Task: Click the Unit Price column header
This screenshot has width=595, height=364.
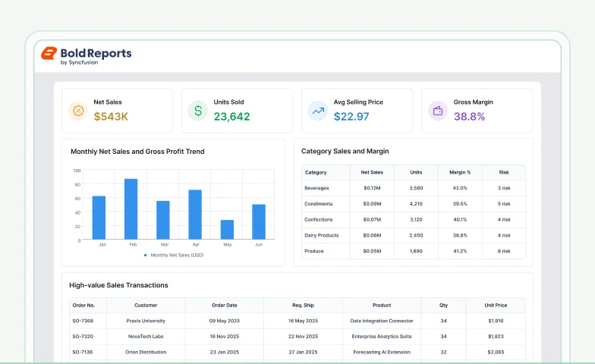Action: coord(496,305)
